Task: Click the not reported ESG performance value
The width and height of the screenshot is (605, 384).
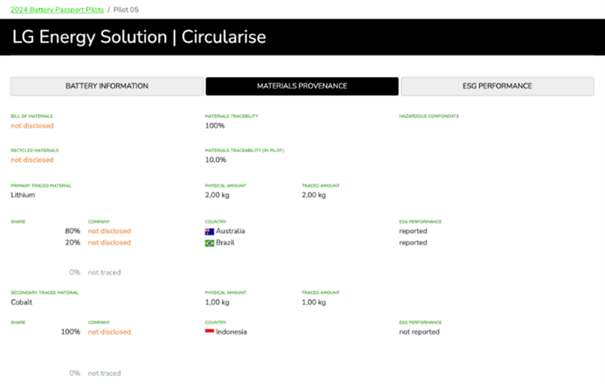Action: click(x=419, y=332)
